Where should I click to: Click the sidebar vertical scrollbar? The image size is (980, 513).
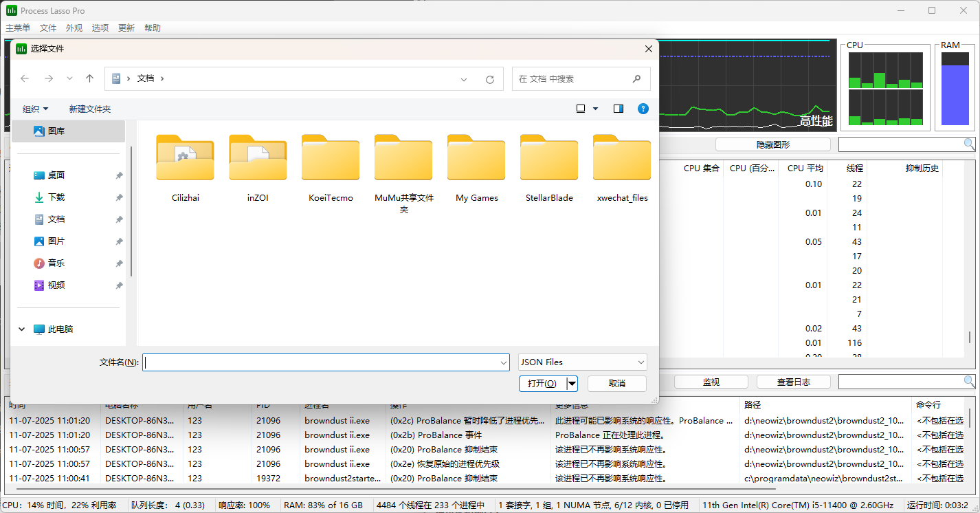131,206
